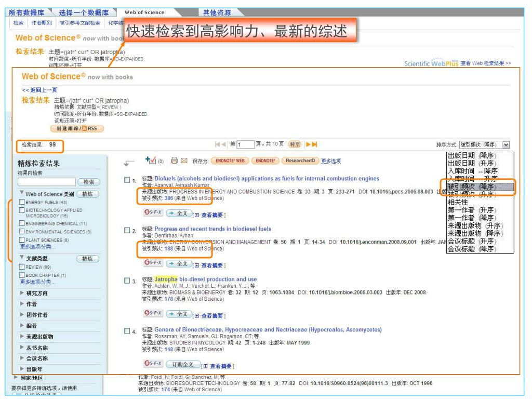
Task: Select record 3 checkbox
Action: 127,281
